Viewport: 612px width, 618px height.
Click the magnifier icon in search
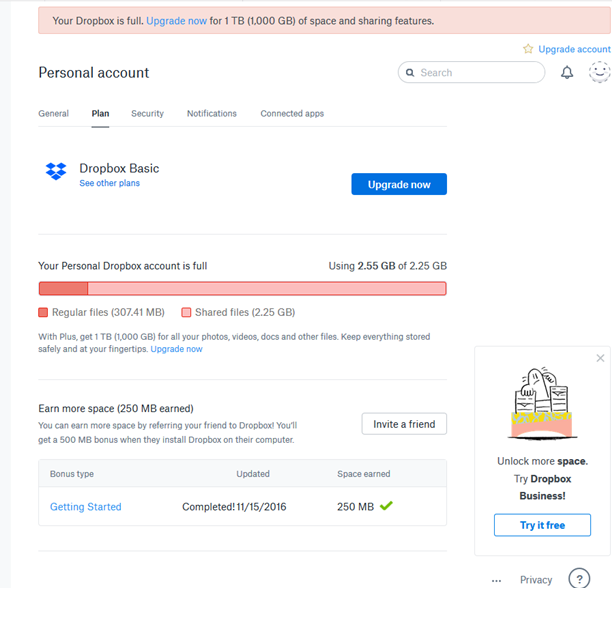pyautogui.click(x=410, y=73)
